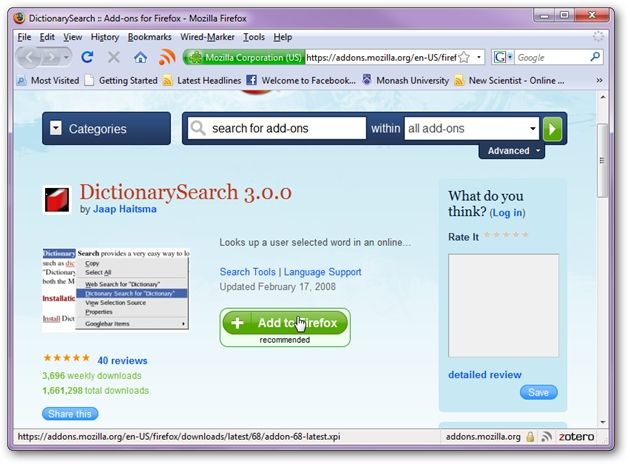Open the History menu
This screenshot has height=464, width=628.
(105, 37)
